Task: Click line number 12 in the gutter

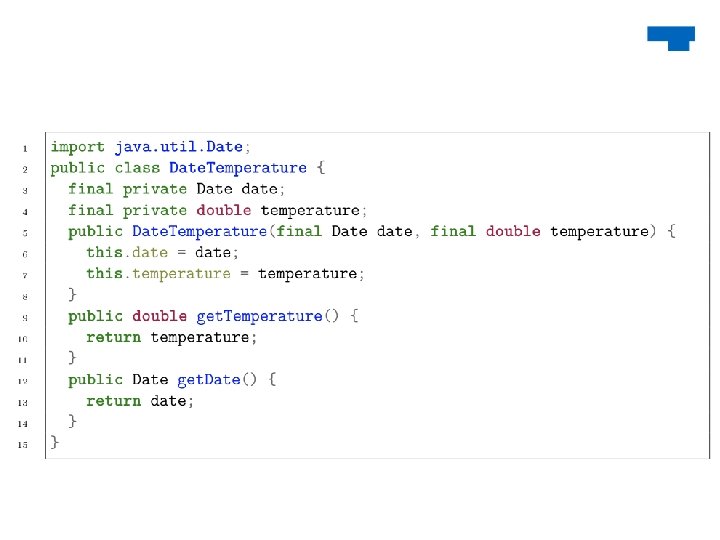Action: pyautogui.click(x=22, y=380)
